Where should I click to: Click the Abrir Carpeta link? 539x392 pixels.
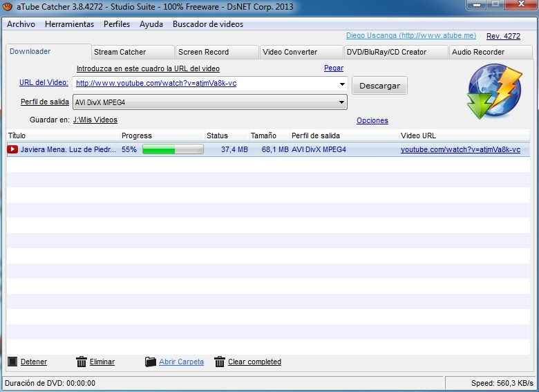[x=181, y=362]
